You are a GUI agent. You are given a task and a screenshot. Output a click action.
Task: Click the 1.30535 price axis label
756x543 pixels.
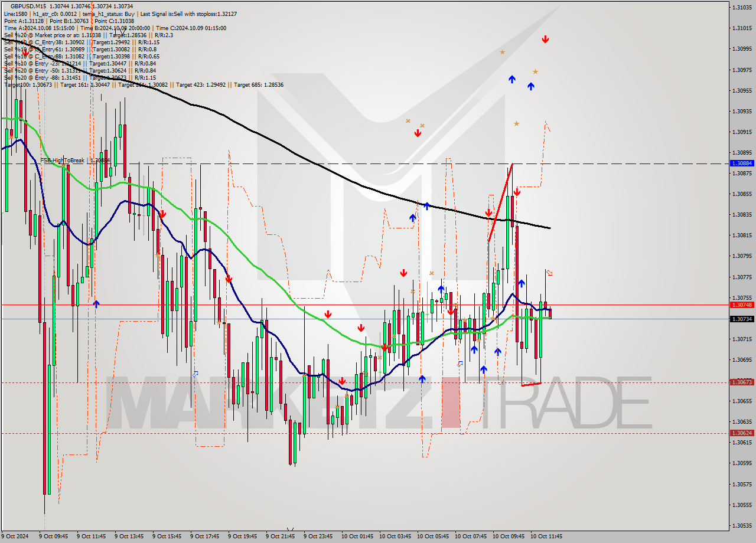coord(742,525)
